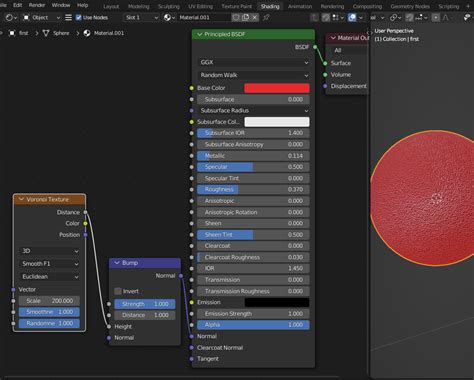
Task: Add a new workspace with plus icon
Action: tap(468, 6)
